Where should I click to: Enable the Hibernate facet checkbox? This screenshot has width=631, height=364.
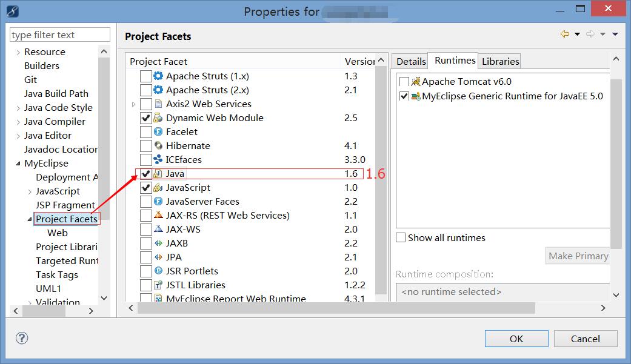(145, 145)
